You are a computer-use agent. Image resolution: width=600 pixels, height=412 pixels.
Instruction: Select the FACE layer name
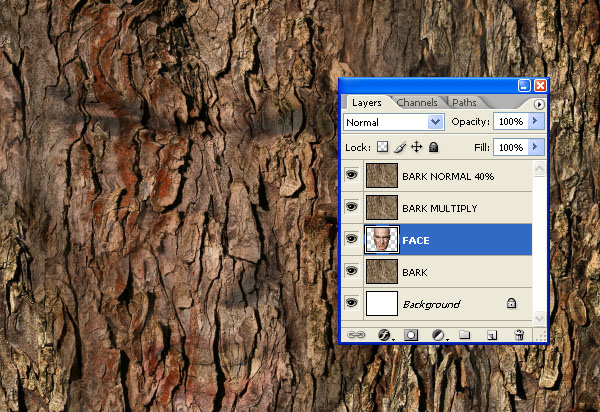pyautogui.click(x=416, y=241)
